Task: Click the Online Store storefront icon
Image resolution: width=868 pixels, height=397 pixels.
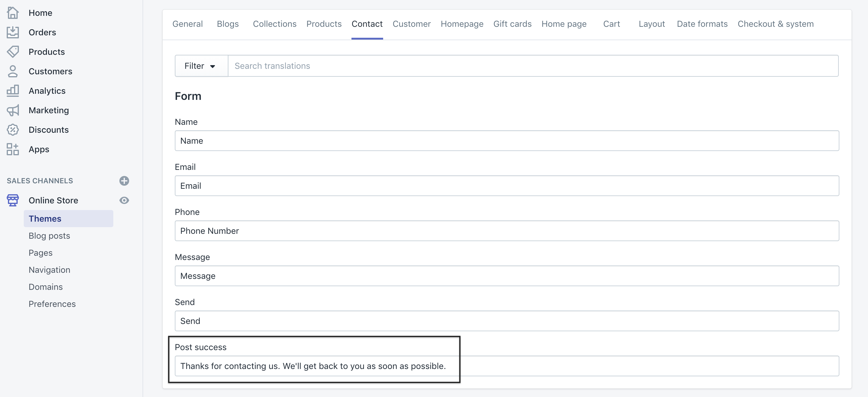Action: 13,200
